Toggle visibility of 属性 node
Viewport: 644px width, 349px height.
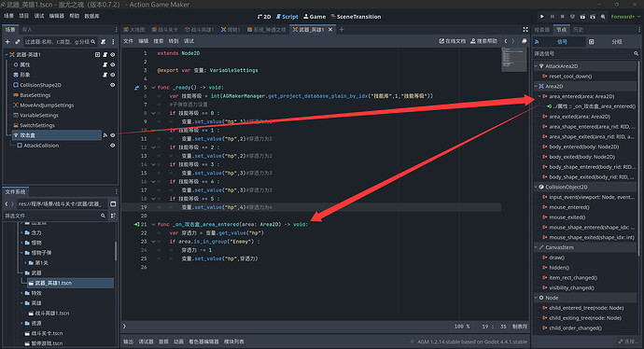(113, 64)
